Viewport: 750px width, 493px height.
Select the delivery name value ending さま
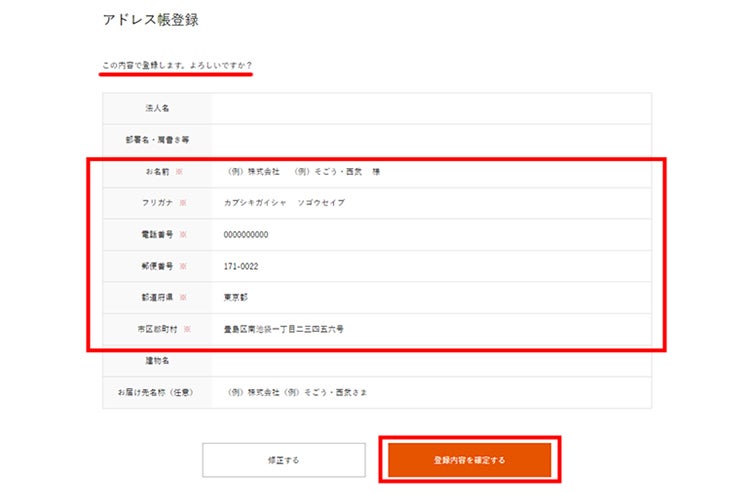point(296,392)
